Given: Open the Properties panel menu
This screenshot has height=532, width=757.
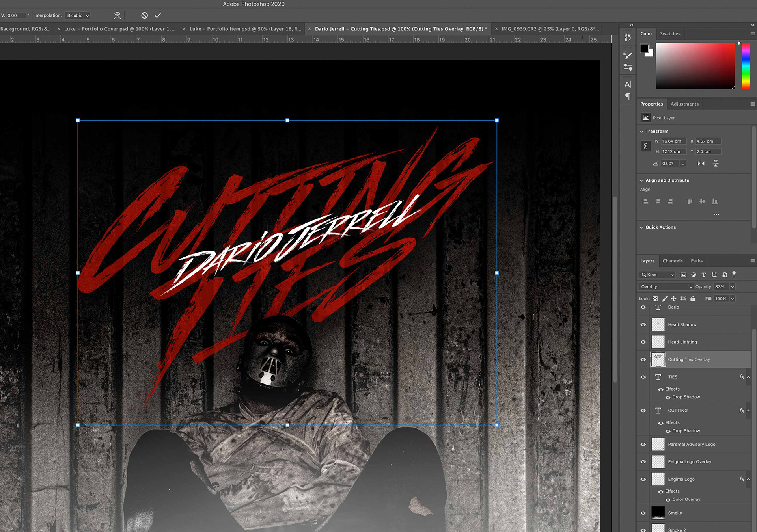Looking at the screenshot, I should [x=752, y=104].
